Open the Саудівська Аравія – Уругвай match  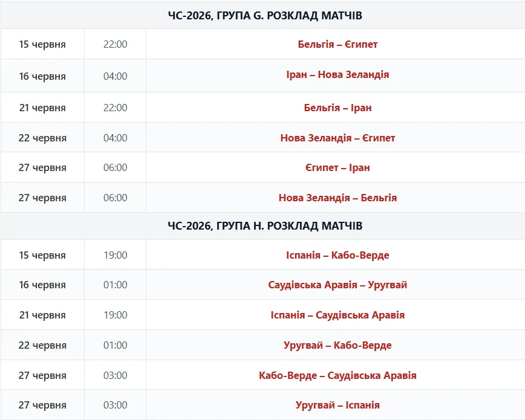[x=337, y=285]
